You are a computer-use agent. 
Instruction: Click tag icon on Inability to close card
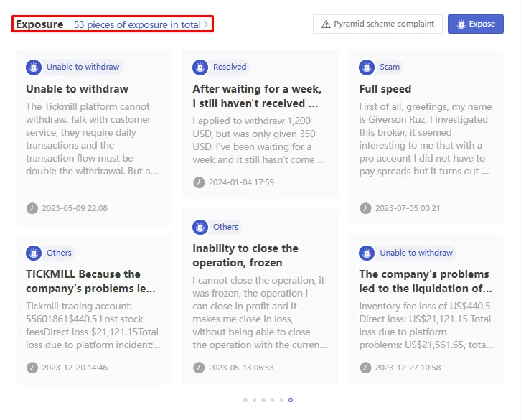(x=200, y=227)
